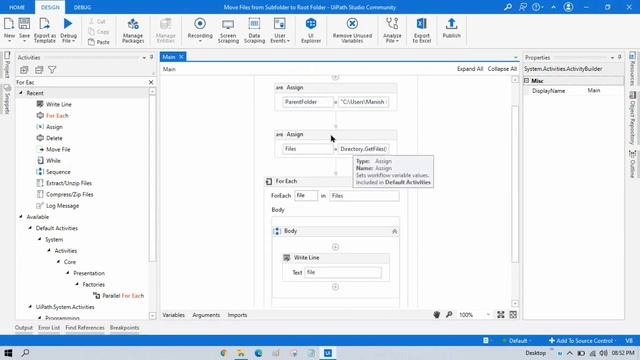640x360 pixels.
Task: Select Move File activity
Action: [58, 149]
